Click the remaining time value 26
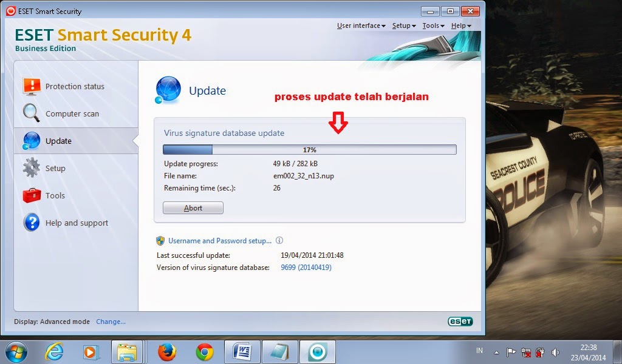This screenshot has width=622, height=364. pos(276,188)
